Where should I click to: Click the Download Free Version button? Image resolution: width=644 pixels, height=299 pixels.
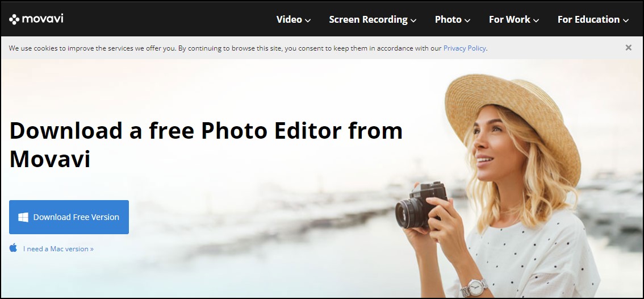69,217
